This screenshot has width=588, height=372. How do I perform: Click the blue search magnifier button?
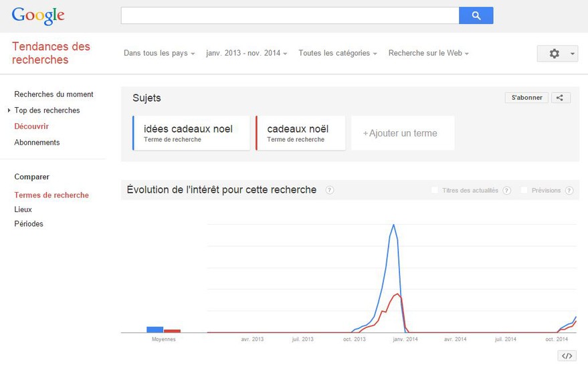click(x=476, y=15)
